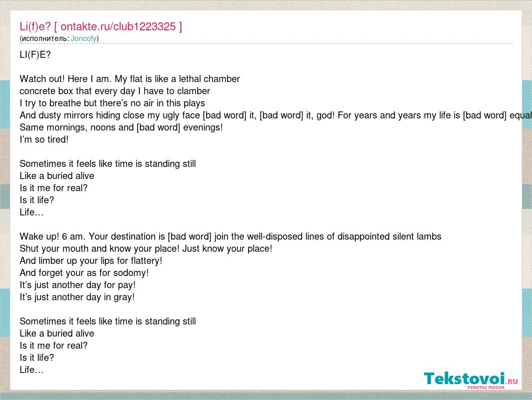Click the LI(F)E? lyrics heading line
532x400 pixels.
click(x=35, y=55)
